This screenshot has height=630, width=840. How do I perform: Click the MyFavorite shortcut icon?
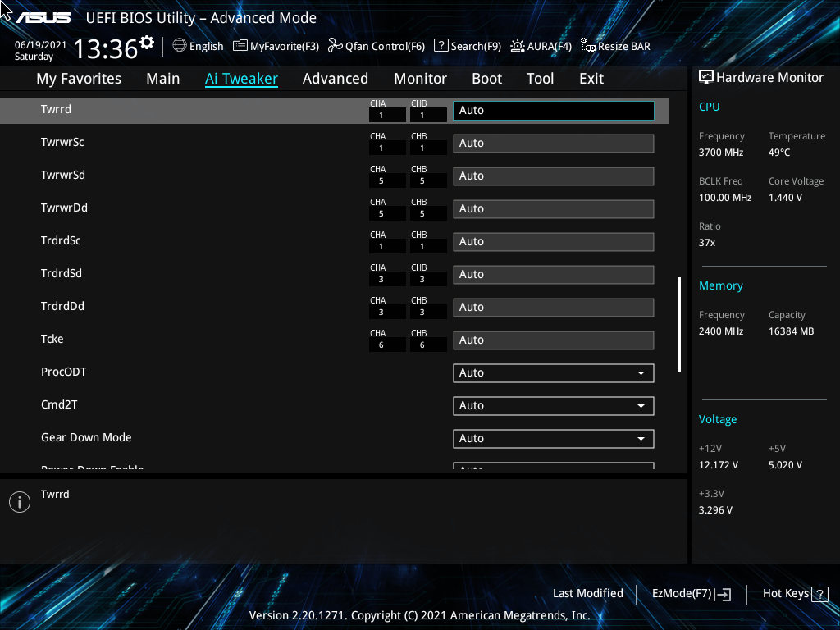coord(239,46)
